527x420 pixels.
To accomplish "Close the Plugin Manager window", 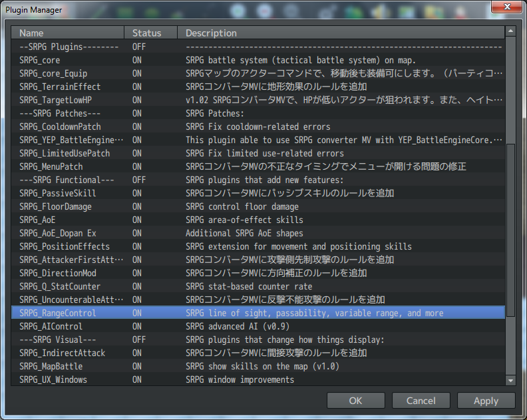I will 507,7.
